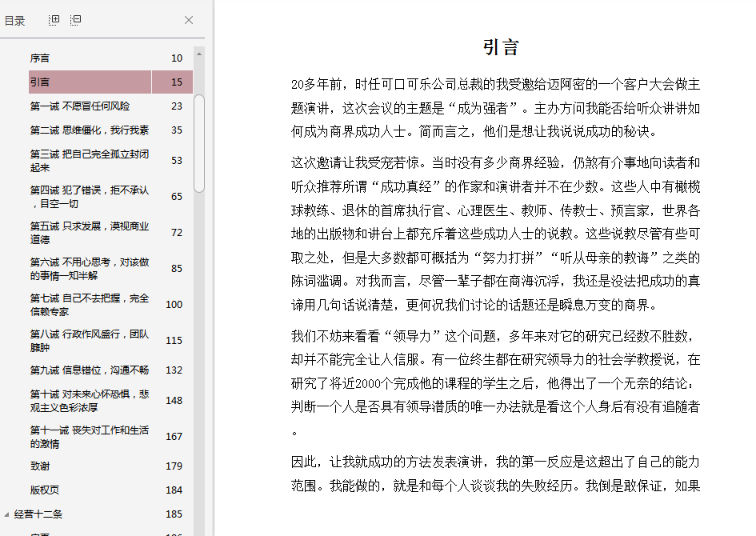The width and height of the screenshot is (756, 536).
Task: Open chapter 第三诫 把自己完全孤立封闭起来
Action: (x=89, y=161)
